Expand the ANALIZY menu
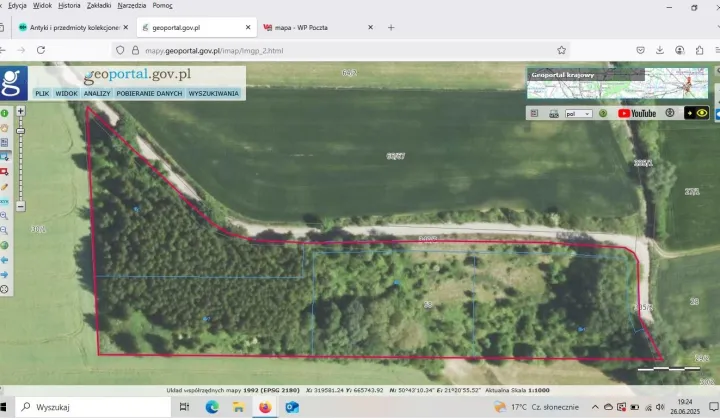The image size is (720, 420). [x=97, y=93]
